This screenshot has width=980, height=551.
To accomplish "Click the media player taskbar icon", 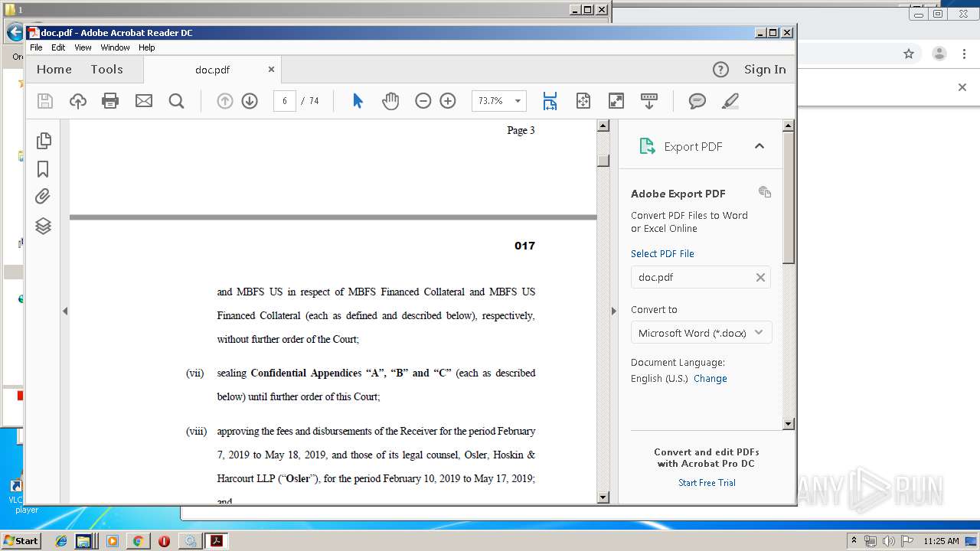I will (x=113, y=541).
